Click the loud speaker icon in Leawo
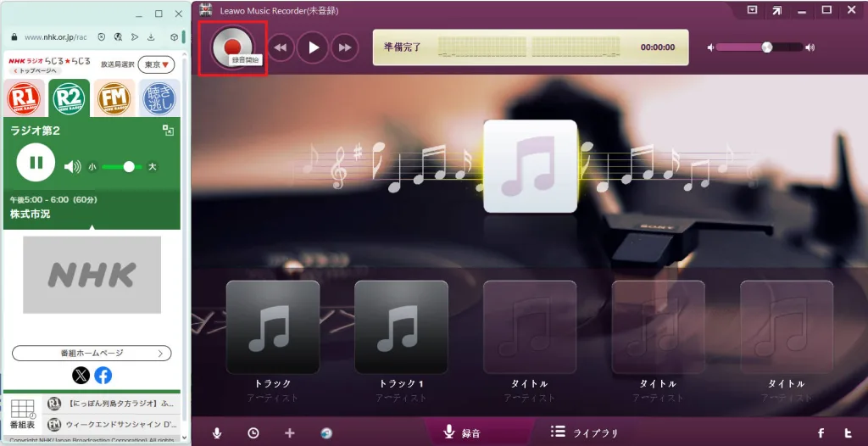 click(x=810, y=47)
